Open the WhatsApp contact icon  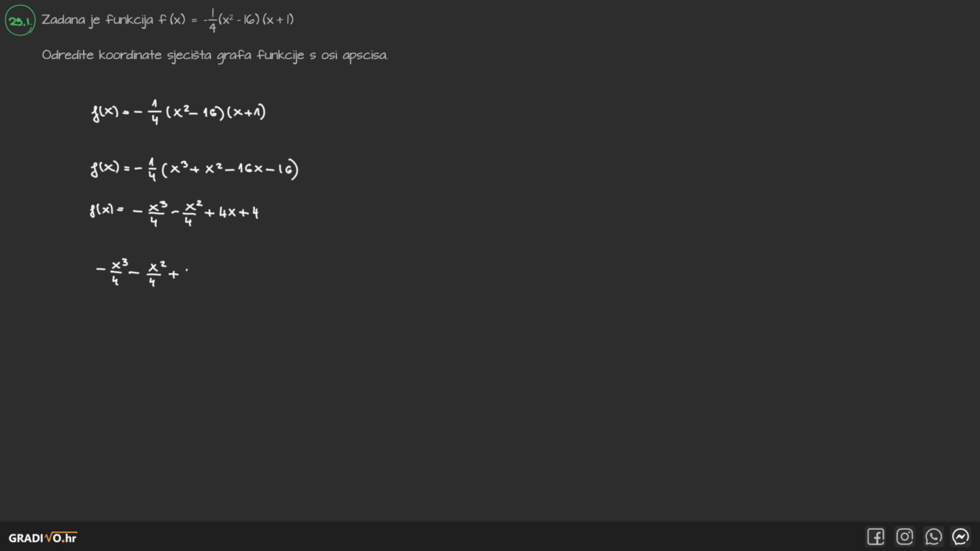click(x=933, y=537)
